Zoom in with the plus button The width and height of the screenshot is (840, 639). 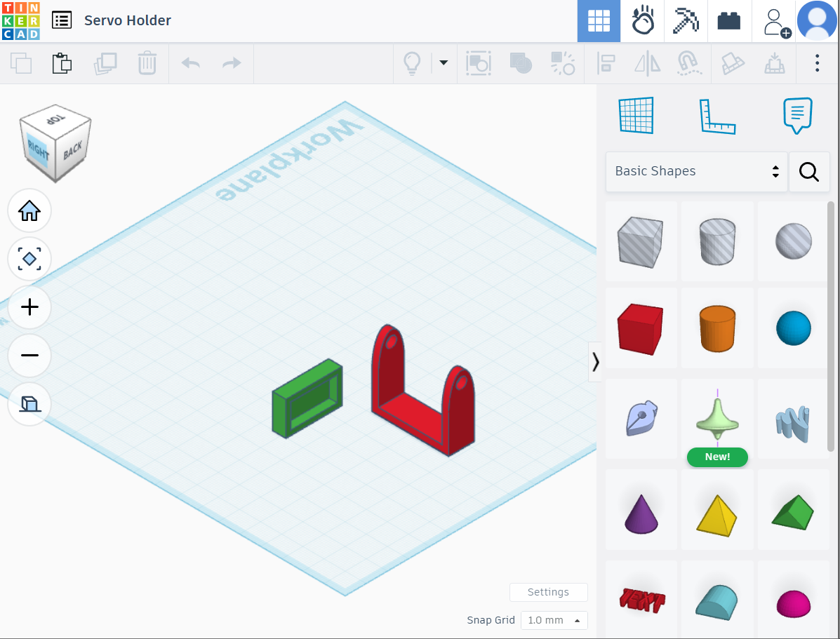29,307
